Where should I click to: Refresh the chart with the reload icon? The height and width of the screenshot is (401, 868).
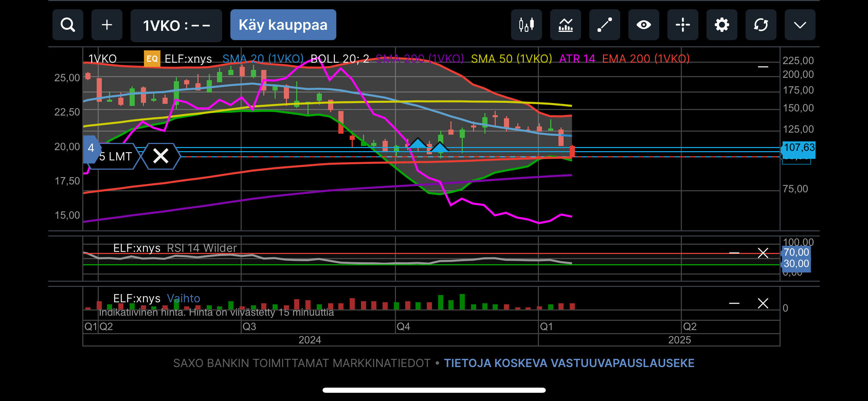761,25
